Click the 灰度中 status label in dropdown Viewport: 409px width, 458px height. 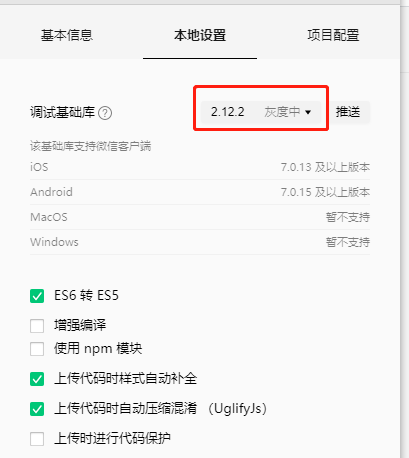coord(282,112)
